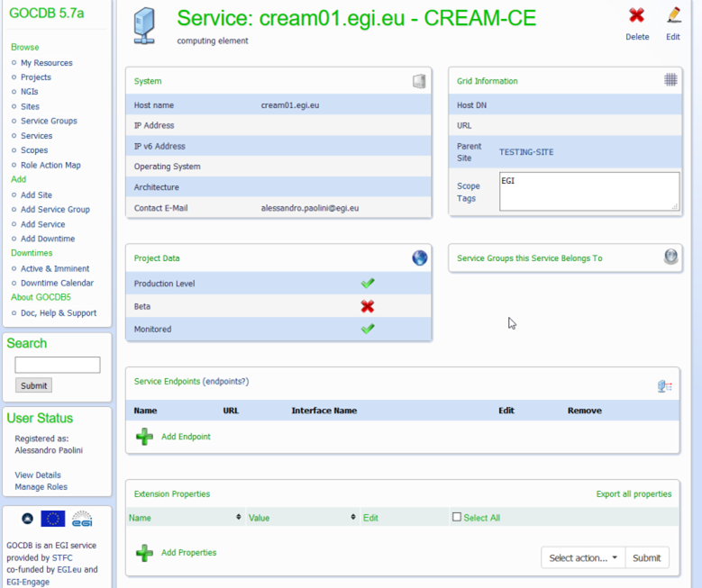Image resolution: width=702 pixels, height=588 pixels.
Task: Click the Interface Name column header
Action: tap(324, 411)
